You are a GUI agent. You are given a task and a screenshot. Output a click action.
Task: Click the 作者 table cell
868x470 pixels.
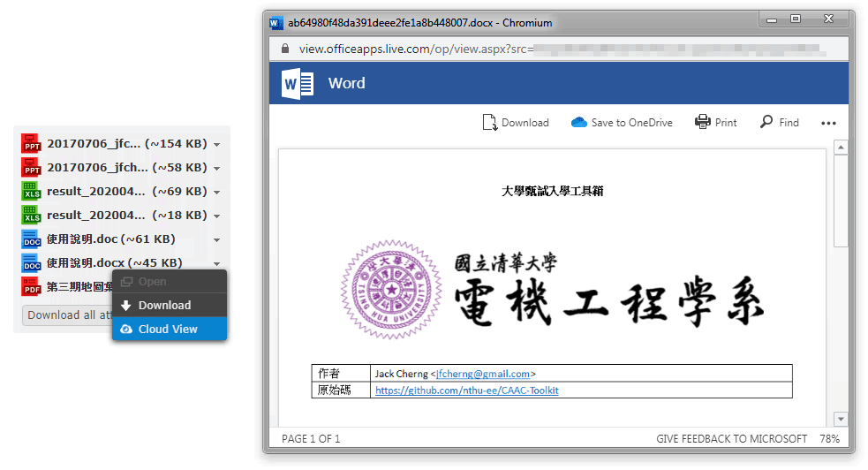point(341,373)
